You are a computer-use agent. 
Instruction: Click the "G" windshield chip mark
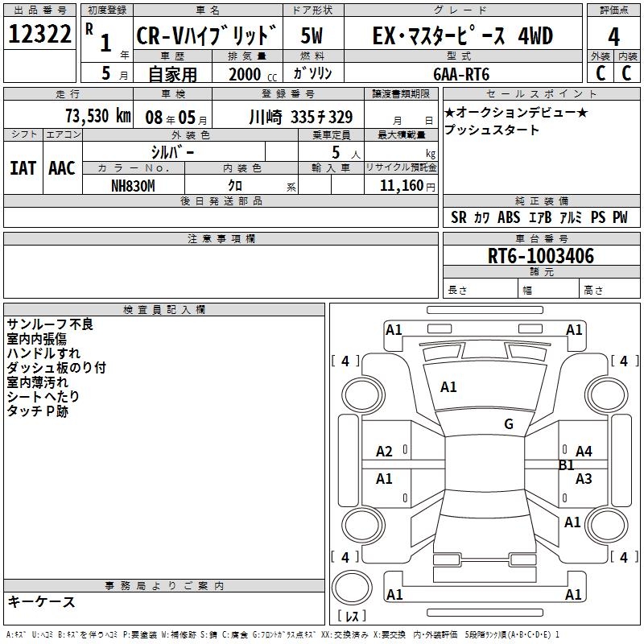click(x=509, y=424)
